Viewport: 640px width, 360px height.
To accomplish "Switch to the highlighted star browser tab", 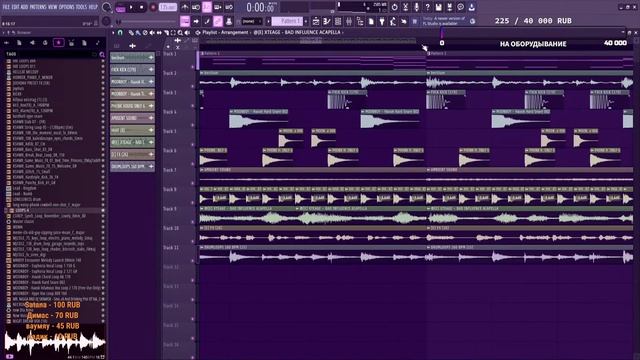I will (x=58, y=42).
